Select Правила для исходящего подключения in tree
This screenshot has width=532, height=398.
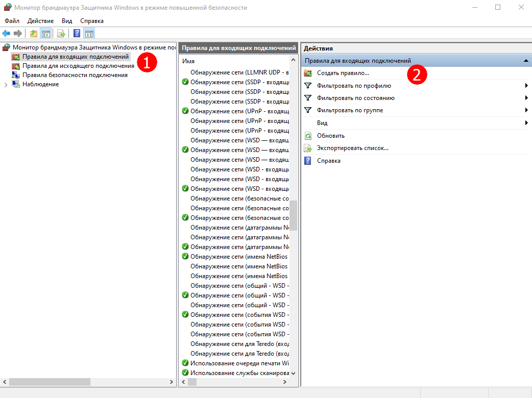coord(78,66)
